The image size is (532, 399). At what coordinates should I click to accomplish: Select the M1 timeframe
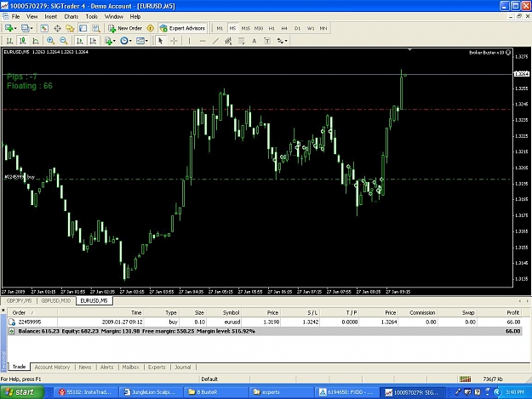tap(220, 28)
